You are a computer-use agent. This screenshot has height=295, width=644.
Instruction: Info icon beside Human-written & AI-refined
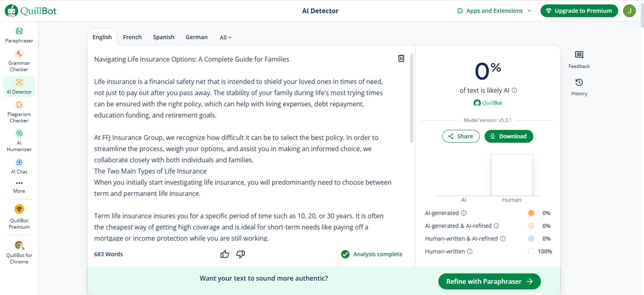click(503, 239)
